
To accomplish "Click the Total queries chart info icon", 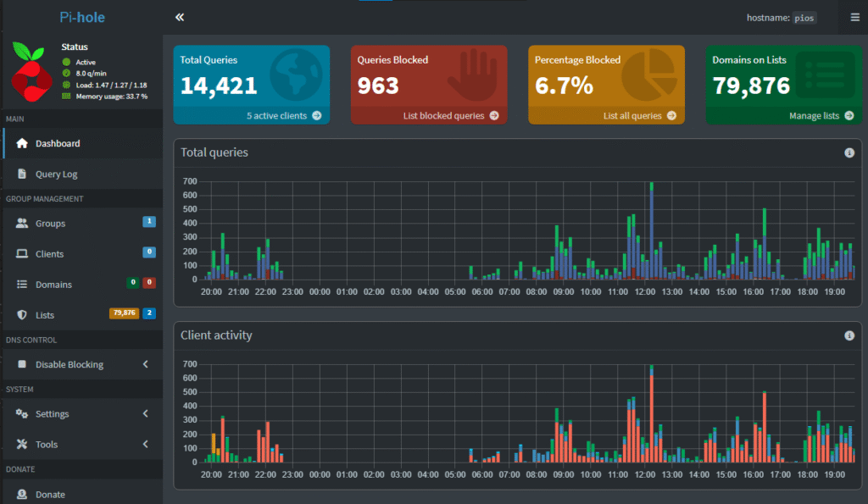I will point(849,152).
